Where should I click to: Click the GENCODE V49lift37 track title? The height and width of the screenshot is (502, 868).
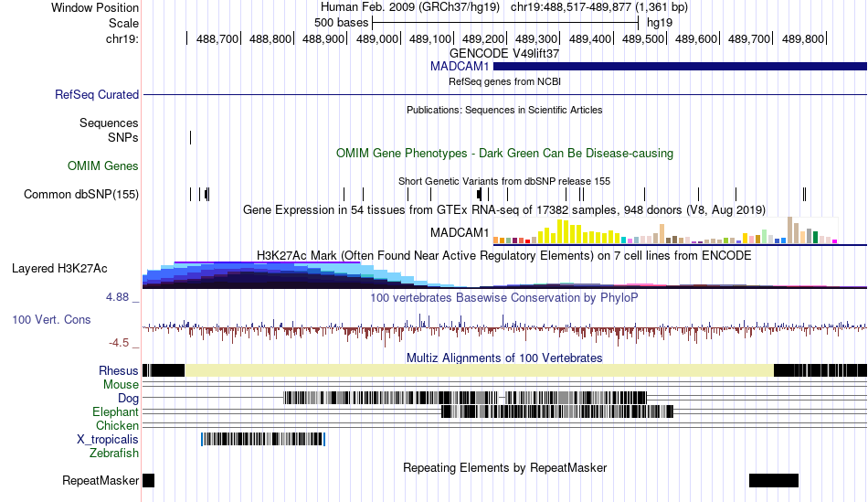coord(504,54)
